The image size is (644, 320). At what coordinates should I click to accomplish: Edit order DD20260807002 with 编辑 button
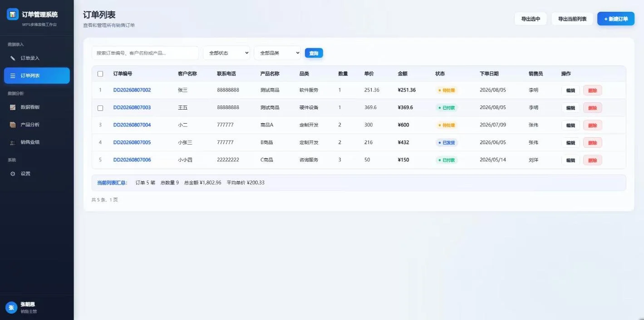coord(570,90)
